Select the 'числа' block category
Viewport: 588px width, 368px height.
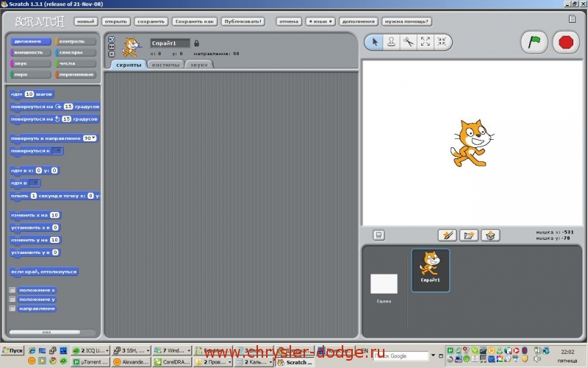76,63
